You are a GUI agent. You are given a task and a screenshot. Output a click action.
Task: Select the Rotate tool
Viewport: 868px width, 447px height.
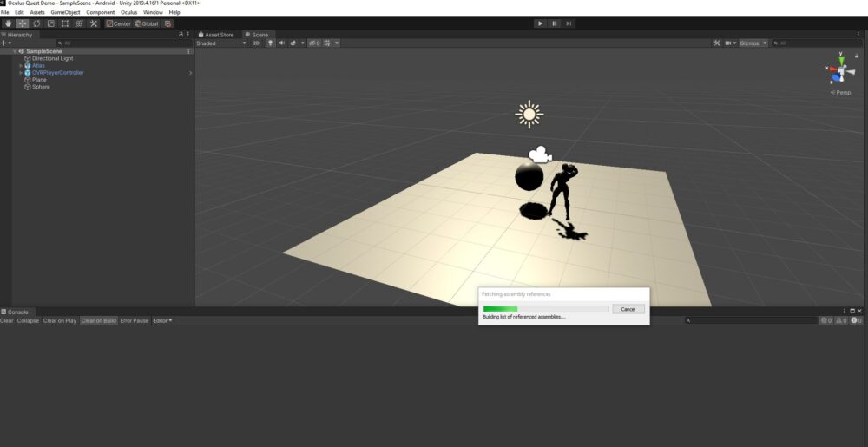pyautogui.click(x=36, y=23)
